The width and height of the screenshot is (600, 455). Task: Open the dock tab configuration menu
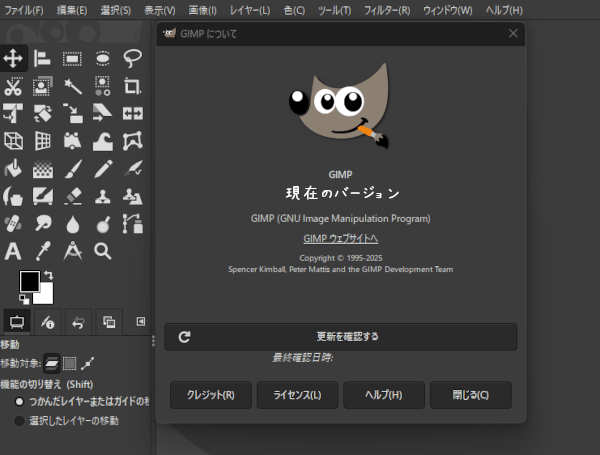141,321
